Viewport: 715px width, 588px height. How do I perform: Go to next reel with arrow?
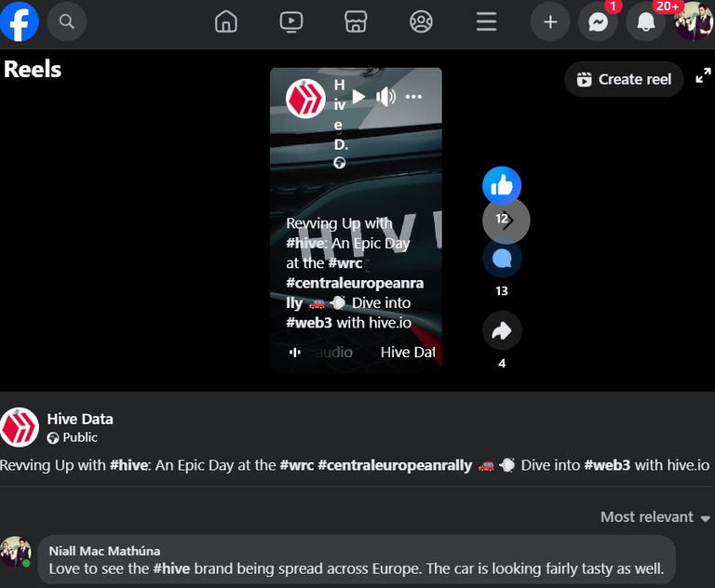tap(506, 220)
